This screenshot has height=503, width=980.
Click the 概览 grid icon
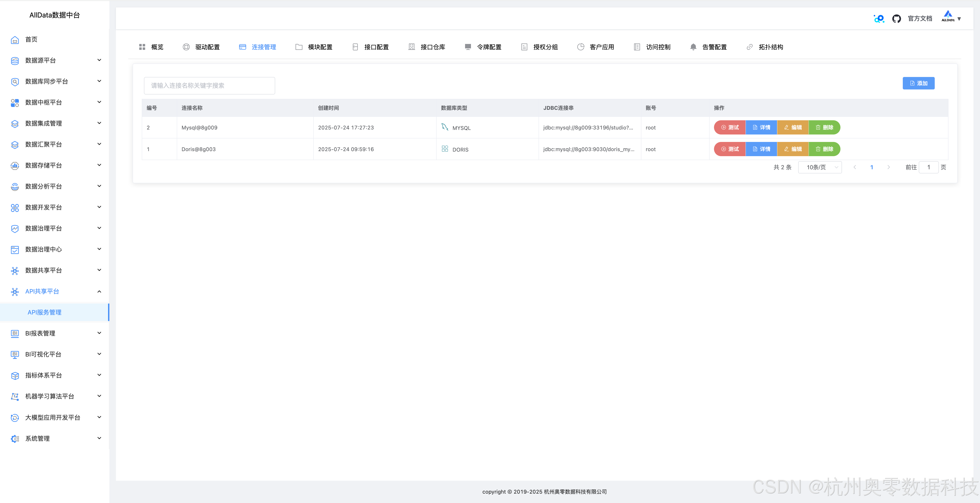[x=142, y=47]
